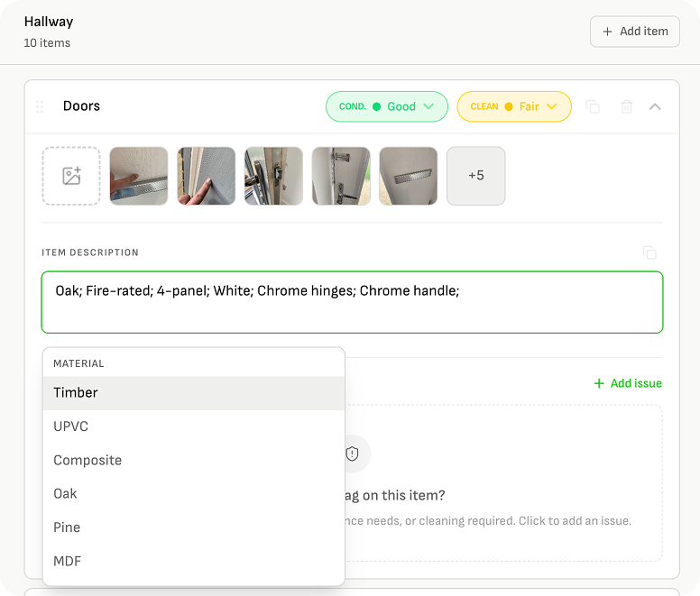Open the Condition Good dropdown
The height and width of the screenshot is (596, 700).
pyautogui.click(x=387, y=106)
